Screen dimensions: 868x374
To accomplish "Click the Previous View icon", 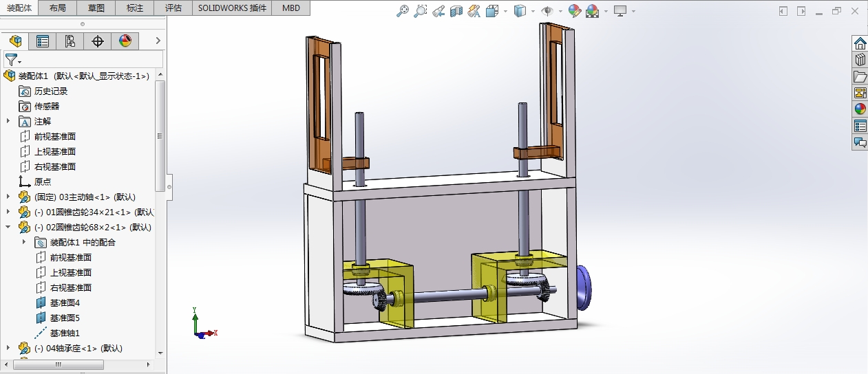I will coord(438,11).
